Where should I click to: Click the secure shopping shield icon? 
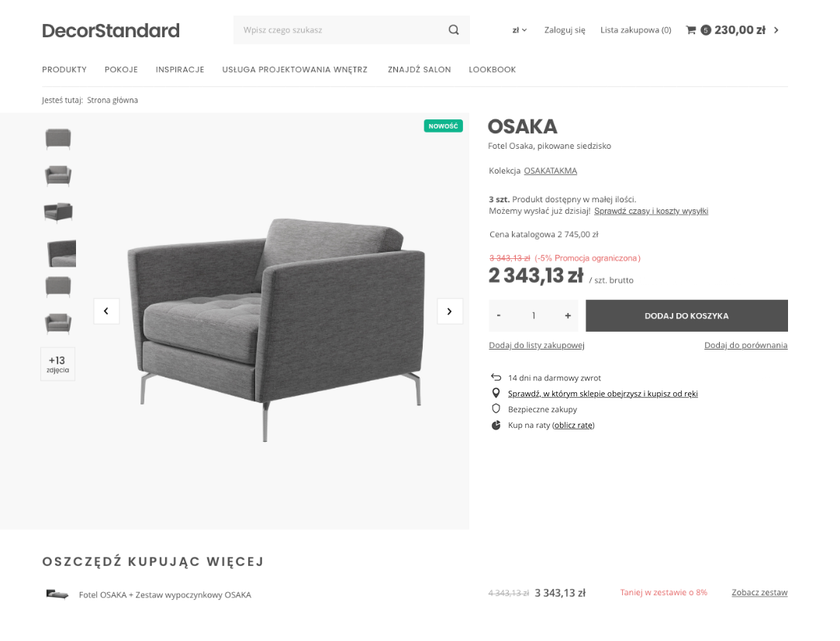click(496, 408)
